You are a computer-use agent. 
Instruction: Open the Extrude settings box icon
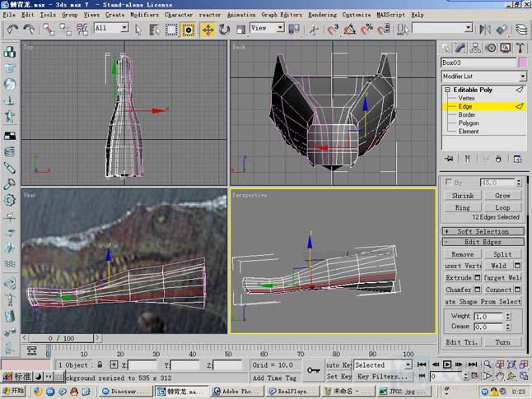pyautogui.click(x=478, y=277)
